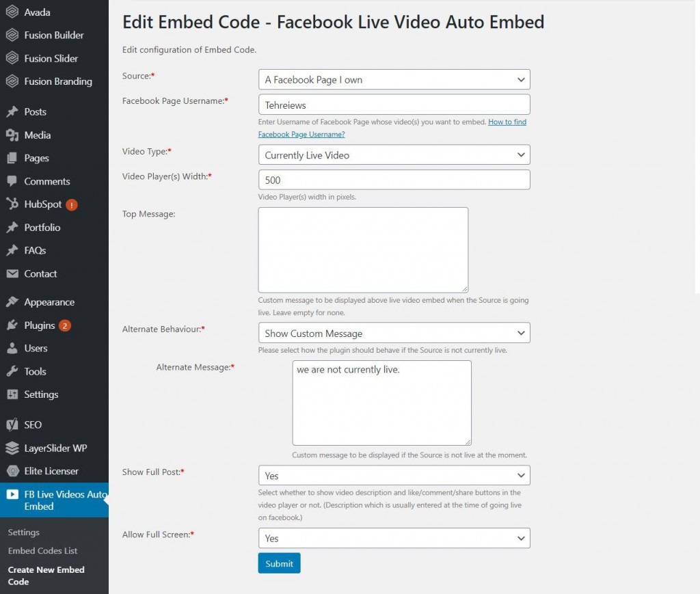Click inside the Alternate Message textarea
This screenshot has width=700, height=594.
(381, 403)
